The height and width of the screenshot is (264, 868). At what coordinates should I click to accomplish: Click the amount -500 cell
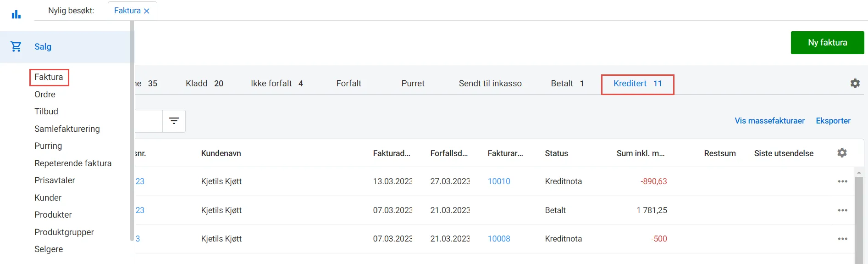point(659,239)
